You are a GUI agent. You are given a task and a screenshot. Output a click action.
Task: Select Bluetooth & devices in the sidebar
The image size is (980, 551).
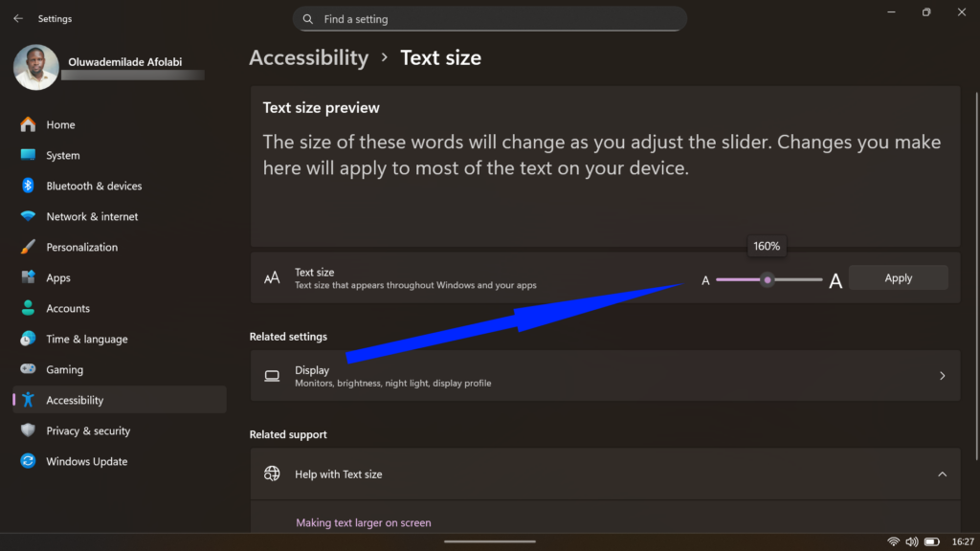tap(95, 186)
